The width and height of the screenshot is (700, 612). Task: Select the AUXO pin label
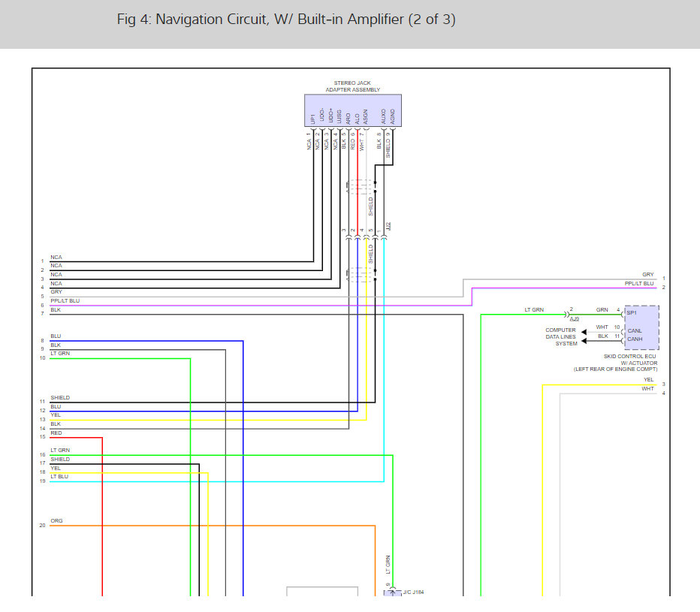coord(384,116)
